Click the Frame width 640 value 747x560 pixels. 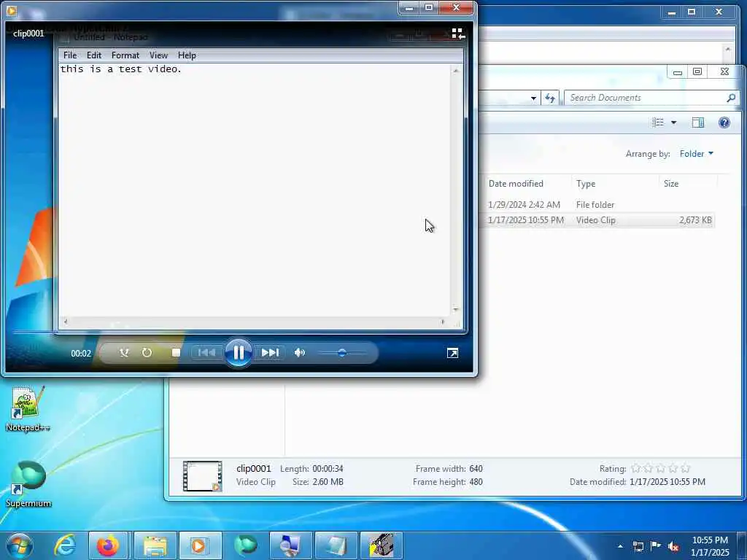click(x=476, y=469)
